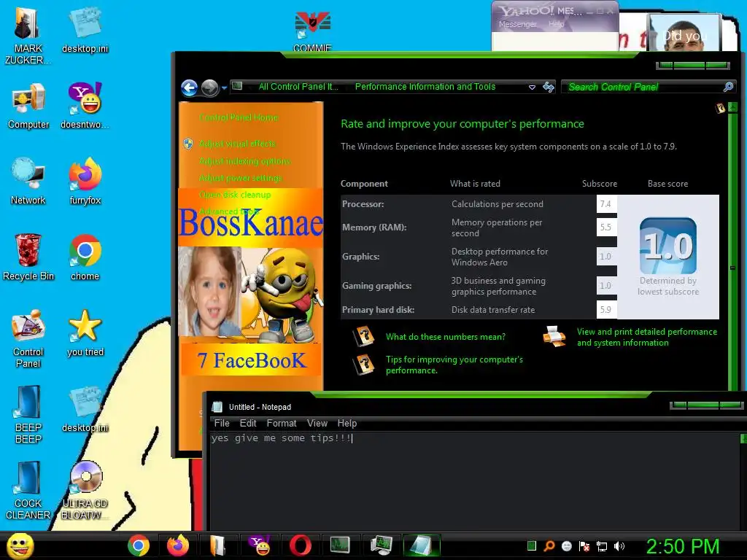Screen dimensions: 747x560
Task: Open Notepad's Help menu
Action: tap(347, 423)
